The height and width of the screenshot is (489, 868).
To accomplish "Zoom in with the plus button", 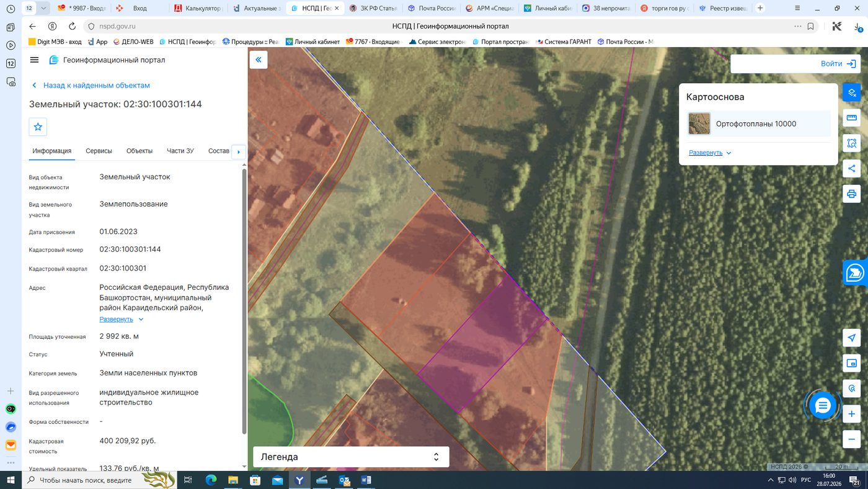I will 851,414.
